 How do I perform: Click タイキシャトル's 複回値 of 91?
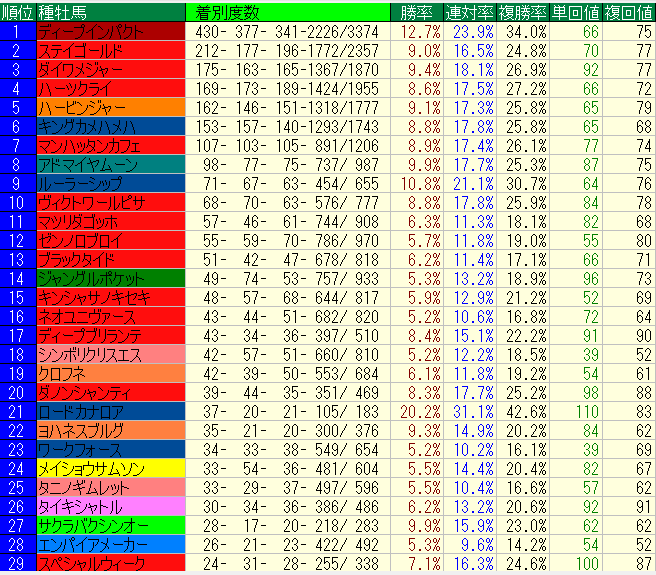pos(644,507)
